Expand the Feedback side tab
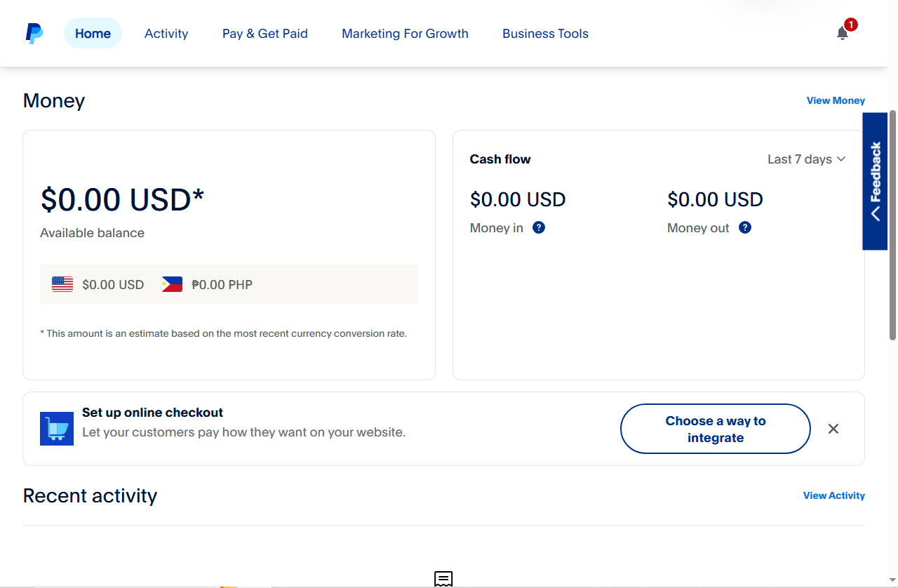This screenshot has height=588, width=898. coord(875,181)
